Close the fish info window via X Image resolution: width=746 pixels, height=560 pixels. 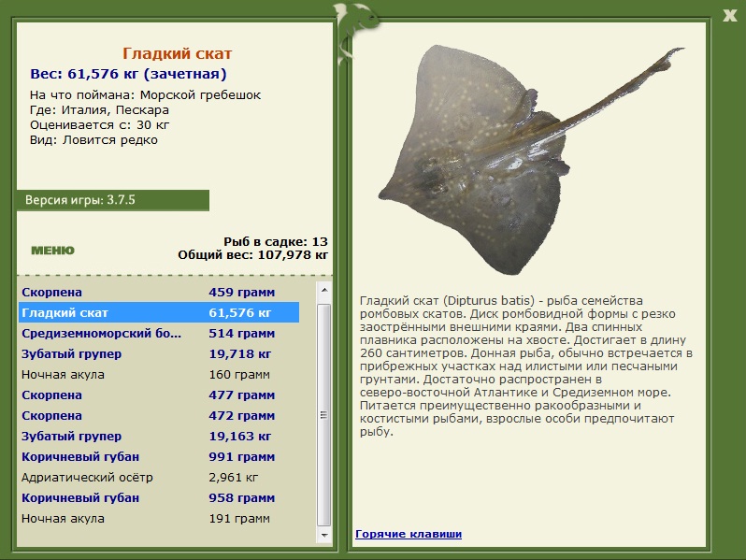[729, 15]
